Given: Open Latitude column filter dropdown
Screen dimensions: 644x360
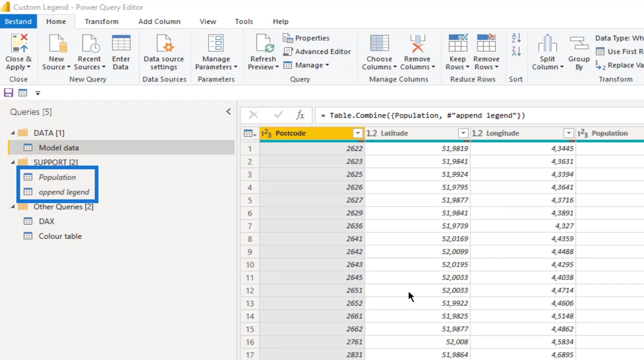Looking at the screenshot, I should 463,134.
